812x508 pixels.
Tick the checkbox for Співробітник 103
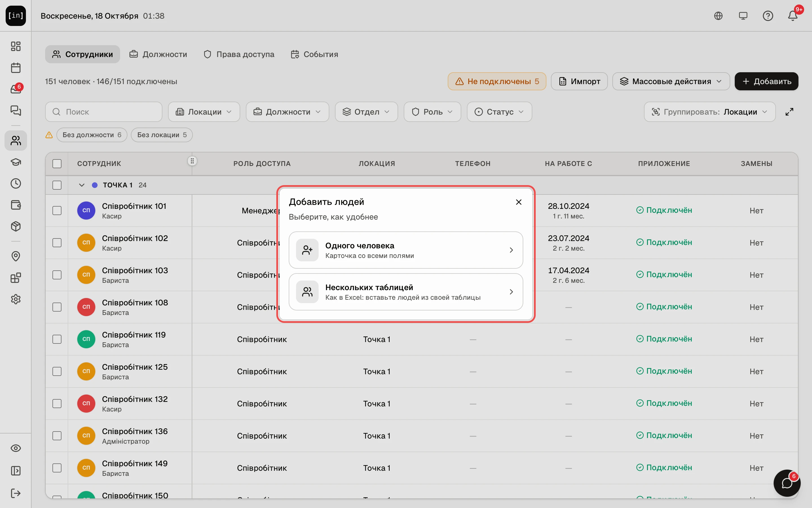(57, 275)
